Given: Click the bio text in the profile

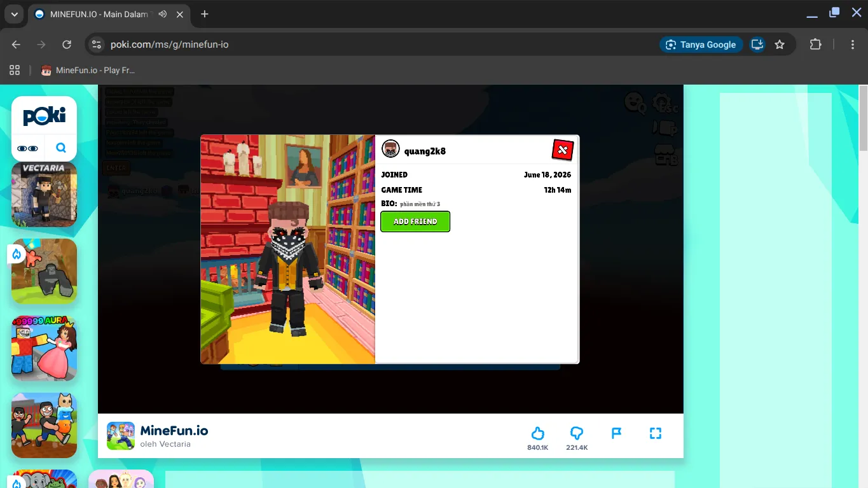Looking at the screenshot, I should 420,204.
